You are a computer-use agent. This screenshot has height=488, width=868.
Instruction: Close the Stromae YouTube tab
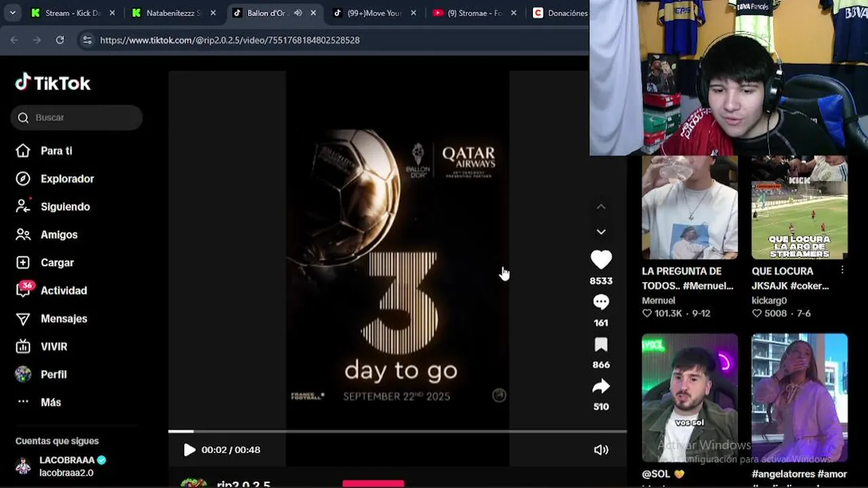(x=513, y=13)
